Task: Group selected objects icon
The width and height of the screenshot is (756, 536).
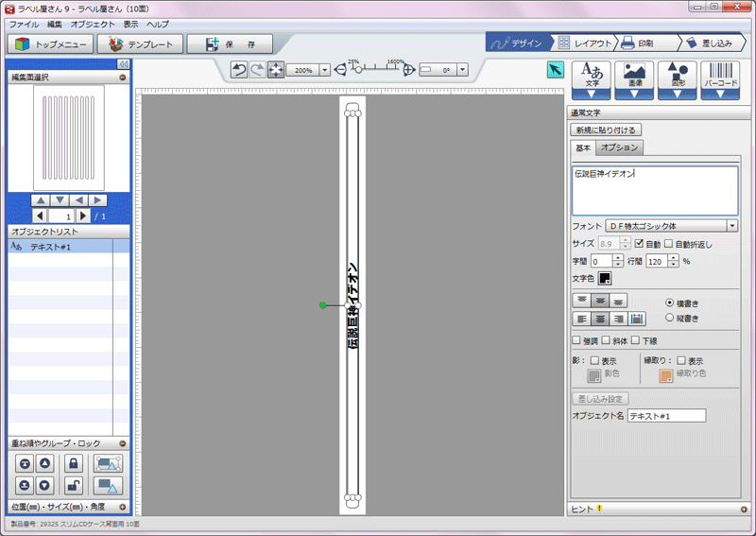Action: pyautogui.click(x=108, y=463)
